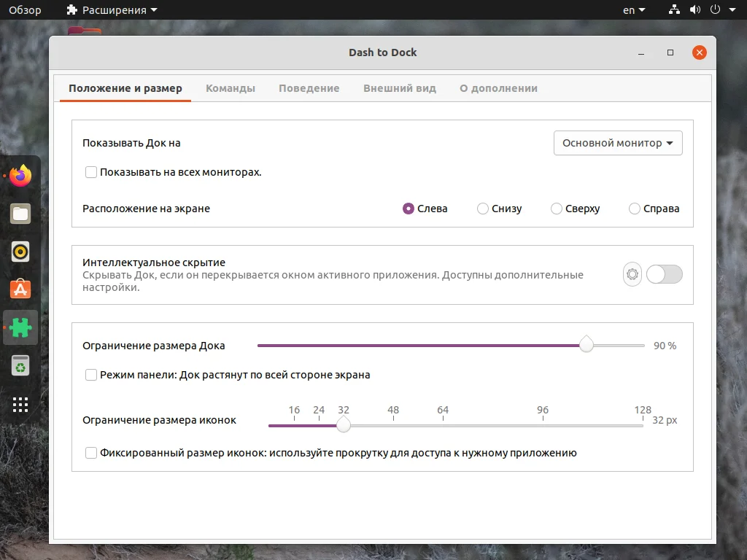The width and height of the screenshot is (747, 560).
Task: Select «Снизу» screen position
Action: point(482,209)
